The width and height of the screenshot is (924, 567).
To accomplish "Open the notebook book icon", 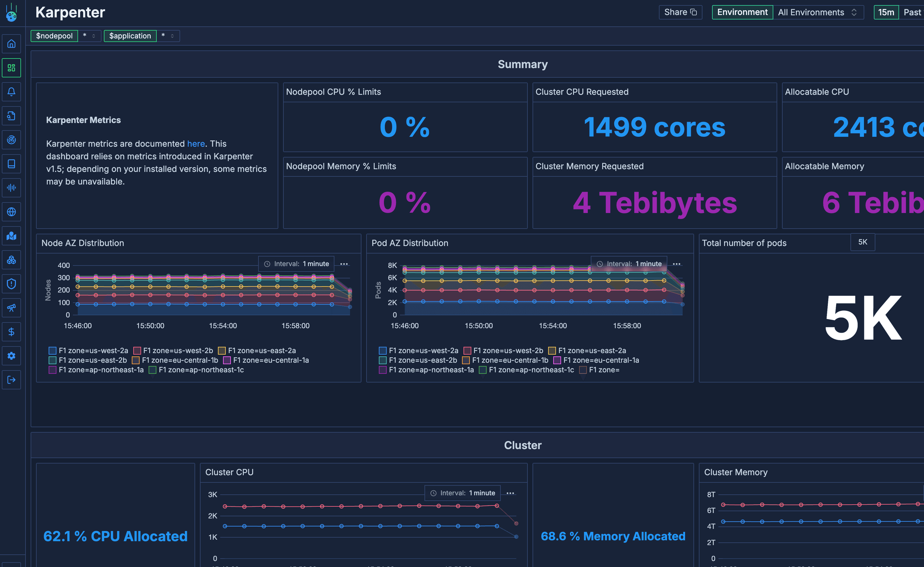I will (11, 164).
